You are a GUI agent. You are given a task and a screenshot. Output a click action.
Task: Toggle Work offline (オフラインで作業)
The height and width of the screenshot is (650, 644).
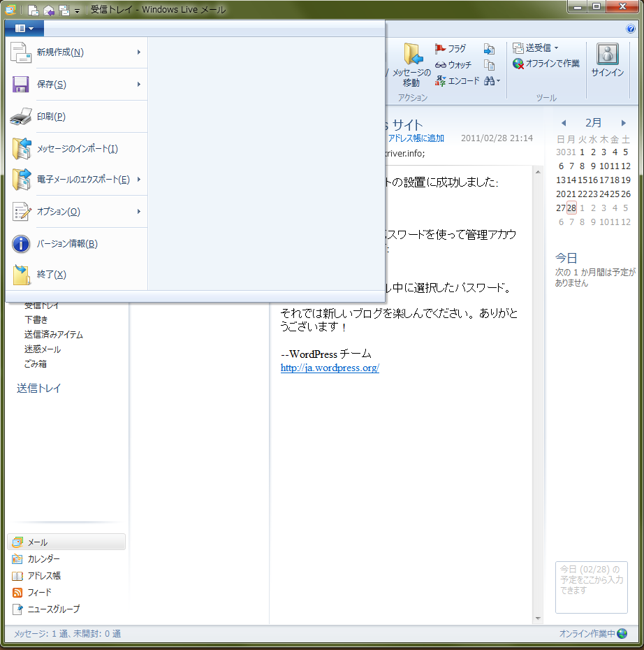pos(546,64)
